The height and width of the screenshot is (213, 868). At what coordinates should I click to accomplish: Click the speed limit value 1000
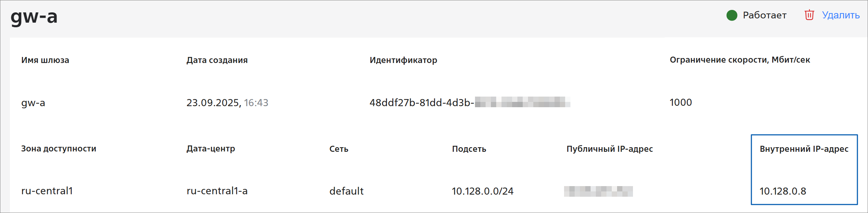tap(681, 103)
